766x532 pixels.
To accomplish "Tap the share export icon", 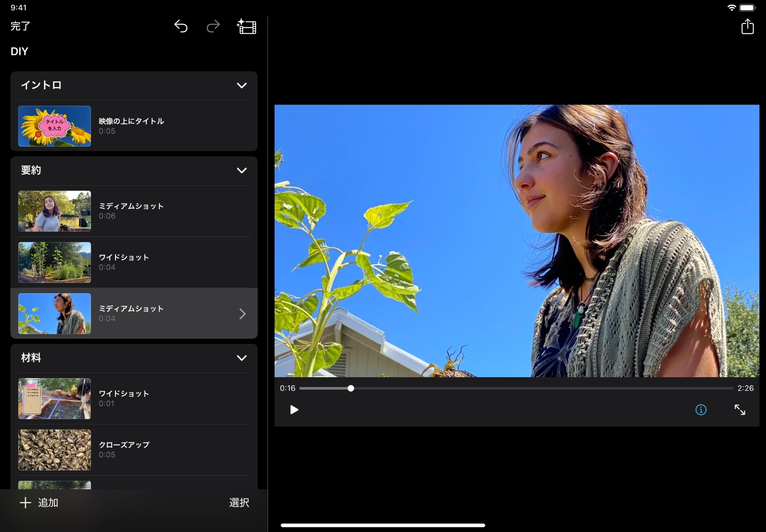I will tap(747, 27).
